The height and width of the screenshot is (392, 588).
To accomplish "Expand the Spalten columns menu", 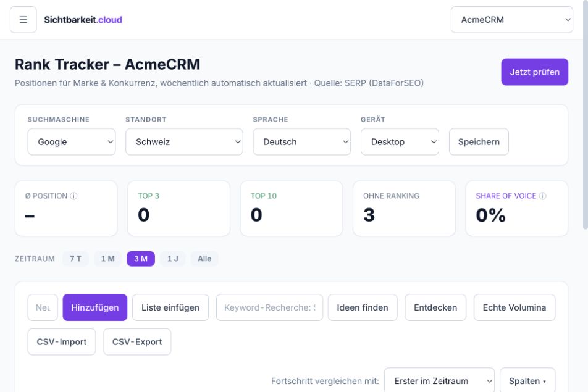I will pyautogui.click(x=527, y=381).
